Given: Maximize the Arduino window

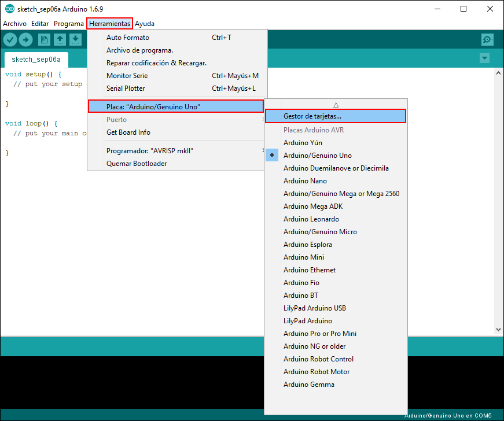Looking at the screenshot, I should 463,9.
